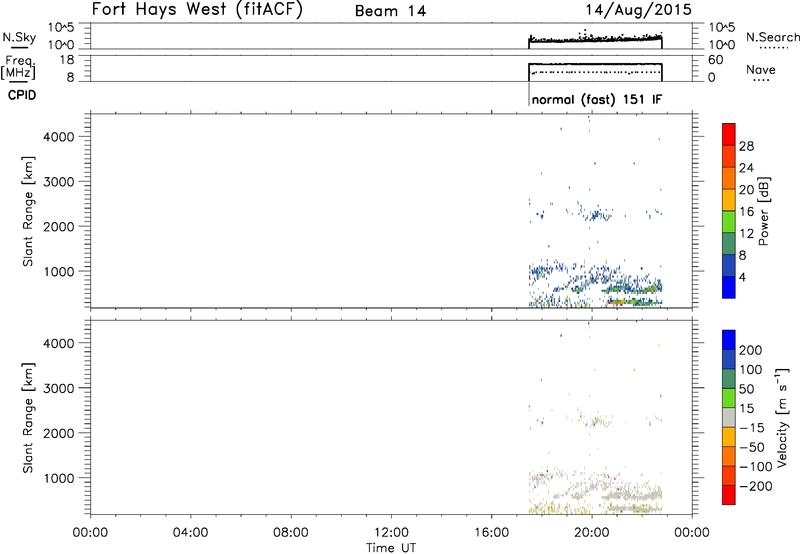This screenshot has width=800, height=554.
Task: Click power colorbar segment between 20 and 24
Action: [729, 178]
